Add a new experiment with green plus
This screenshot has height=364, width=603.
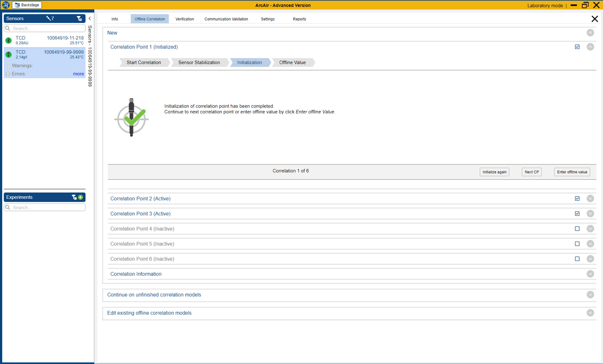coord(81,197)
